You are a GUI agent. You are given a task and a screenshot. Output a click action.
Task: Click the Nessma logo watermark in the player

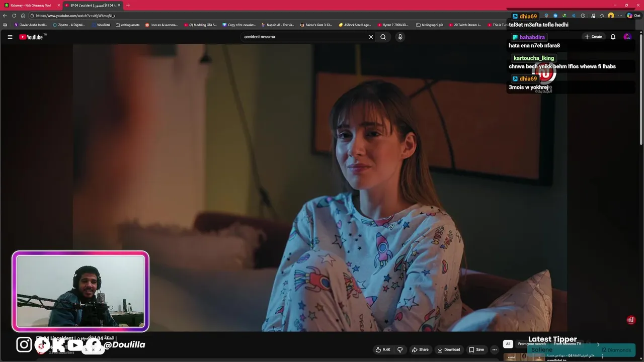[x=631, y=320]
